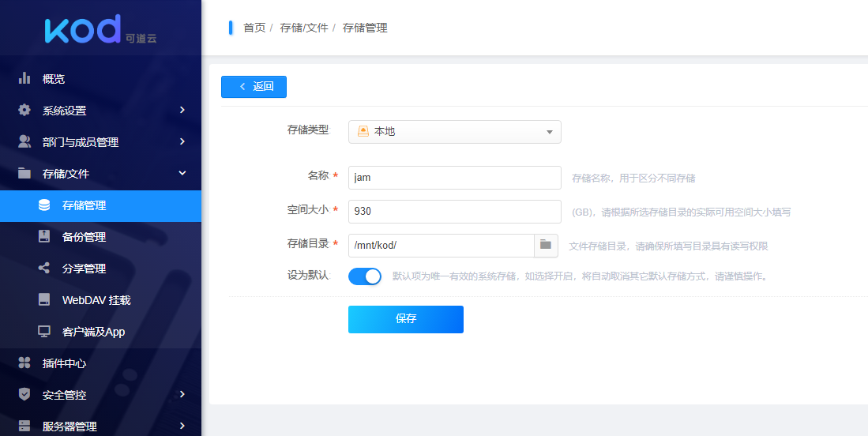Click the WebDAV mount drive icon
Viewport: 868px width, 436px height.
pyautogui.click(x=44, y=300)
